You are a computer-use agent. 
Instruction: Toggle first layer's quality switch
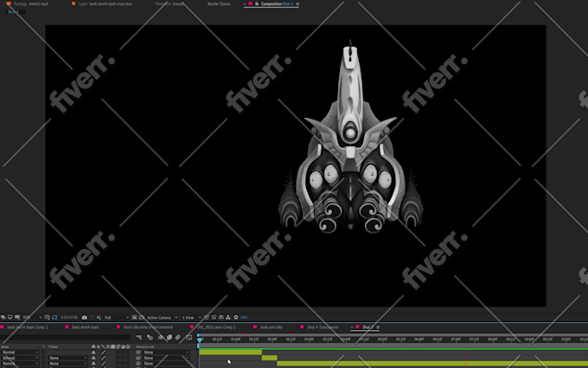coord(104,352)
